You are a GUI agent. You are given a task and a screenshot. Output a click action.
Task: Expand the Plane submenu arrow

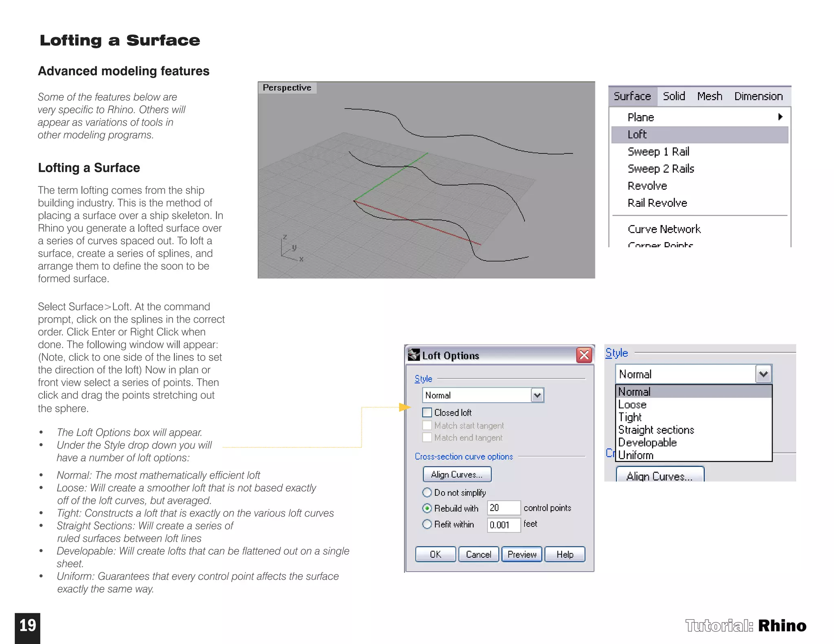[780, 117]
